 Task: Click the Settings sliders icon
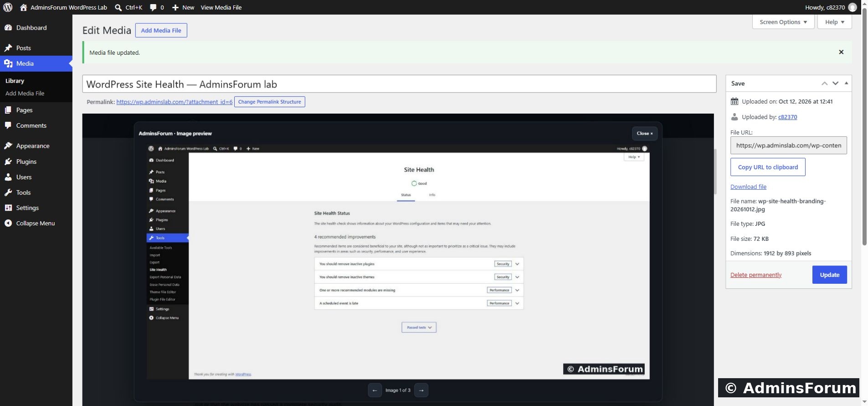click(x=8, y=208)
